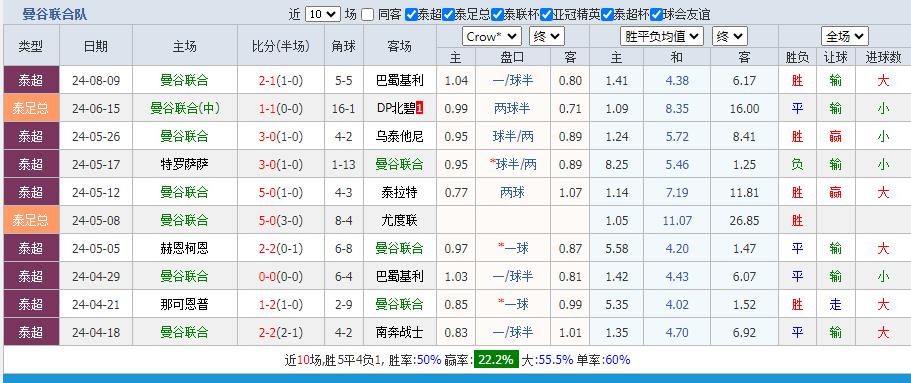Click the date 24-05-17
Screen dimensions: 911x383
tap(96, 164)
